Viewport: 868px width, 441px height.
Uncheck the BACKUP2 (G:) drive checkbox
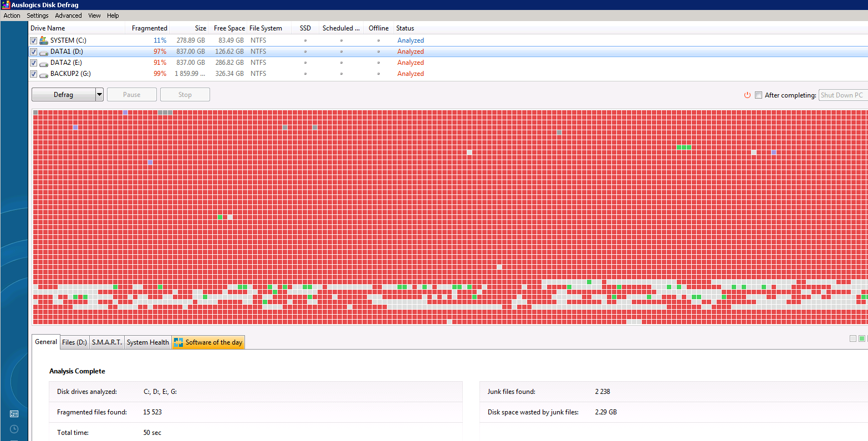point(34,74)
